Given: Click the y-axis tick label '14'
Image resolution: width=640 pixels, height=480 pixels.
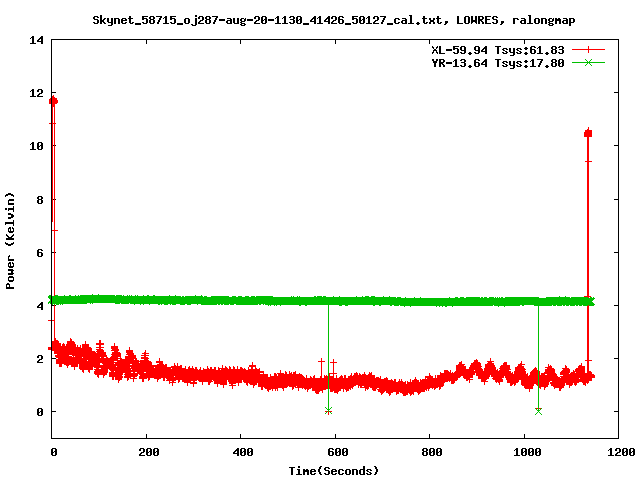Looking at the screenshot, I should pyautogui.click(x=37, y=40).
